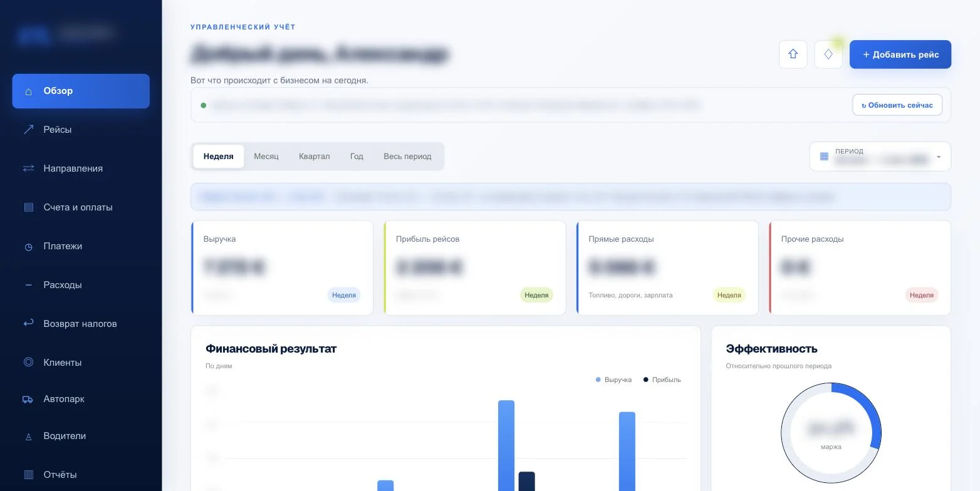Open the Направления section
This screenshot has height=491, width=980.
81,168
